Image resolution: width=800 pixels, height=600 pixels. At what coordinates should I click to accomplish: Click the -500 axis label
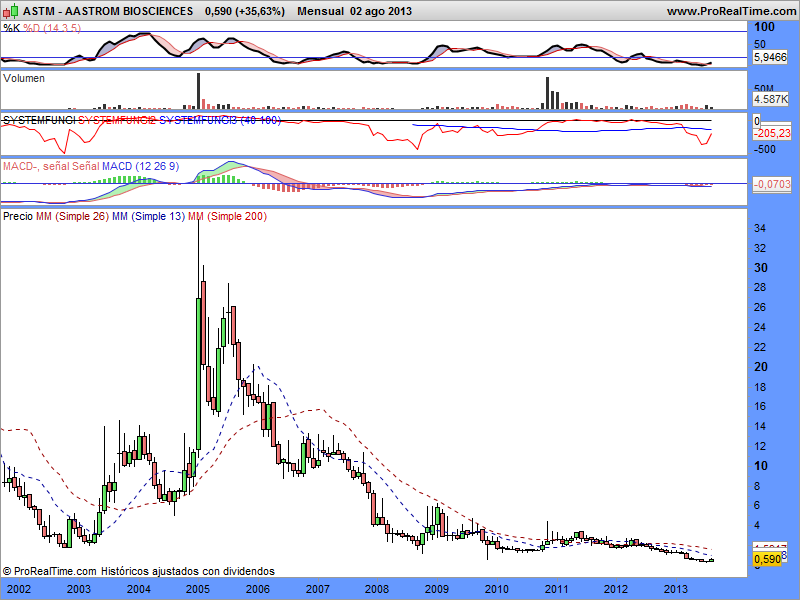(x=765, y=149)
